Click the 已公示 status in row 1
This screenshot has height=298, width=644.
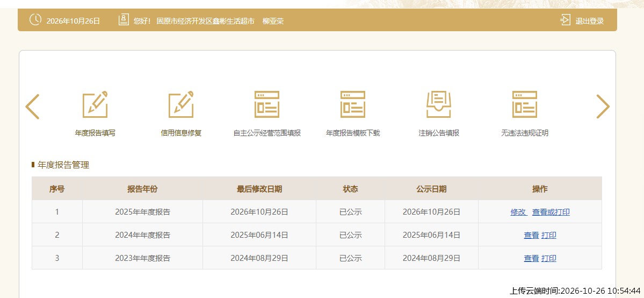coord(350,212)
